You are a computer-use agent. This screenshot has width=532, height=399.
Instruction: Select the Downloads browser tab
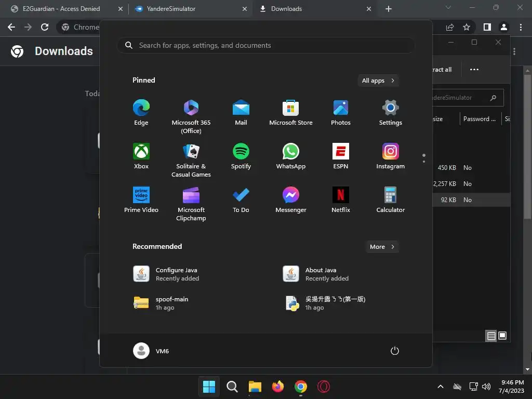pyautogui.click(x=286, y=9)
